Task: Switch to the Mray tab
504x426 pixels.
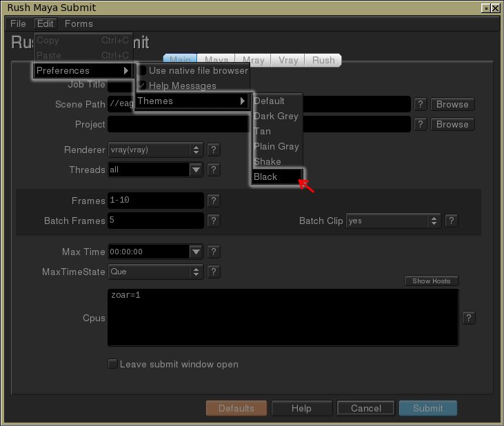Action: point(253,61)
